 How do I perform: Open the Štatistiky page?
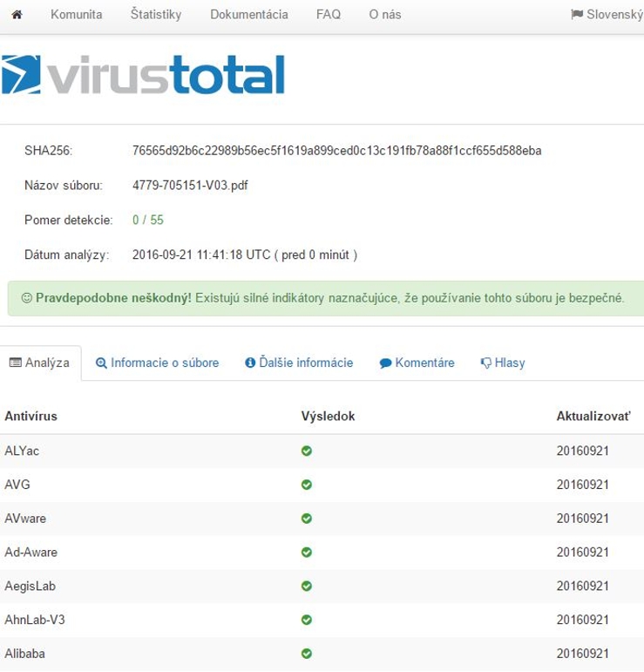point(156,15)
